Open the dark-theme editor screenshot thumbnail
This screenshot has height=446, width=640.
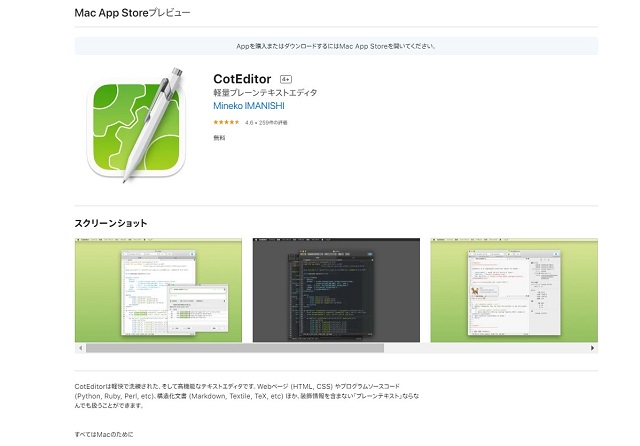pos(336,290)
